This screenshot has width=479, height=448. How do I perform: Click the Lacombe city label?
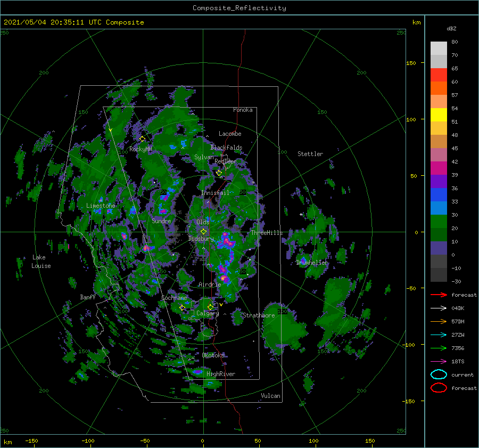[230, 134]
